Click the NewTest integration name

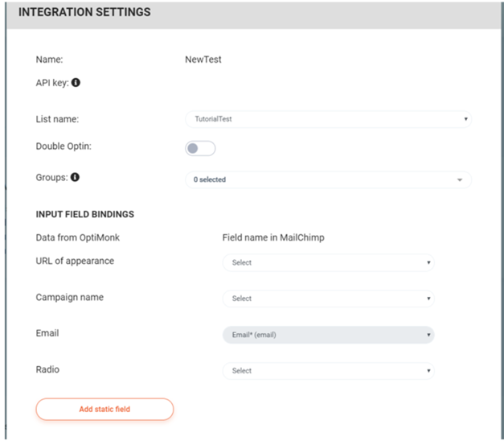203,60
